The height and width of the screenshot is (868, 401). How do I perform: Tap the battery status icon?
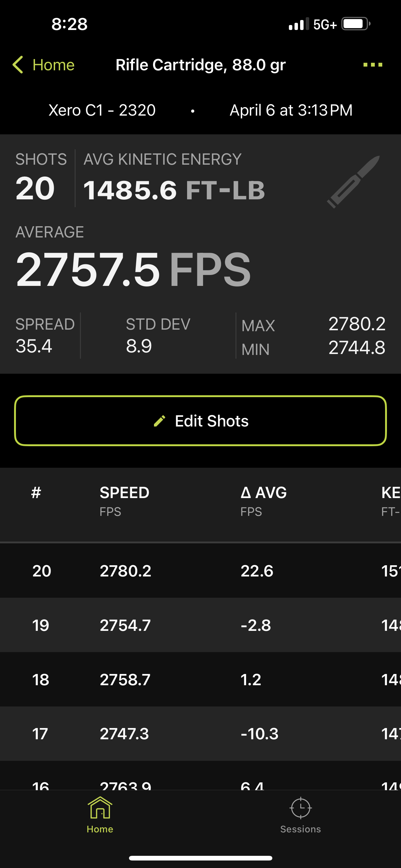tap(355, 24)
